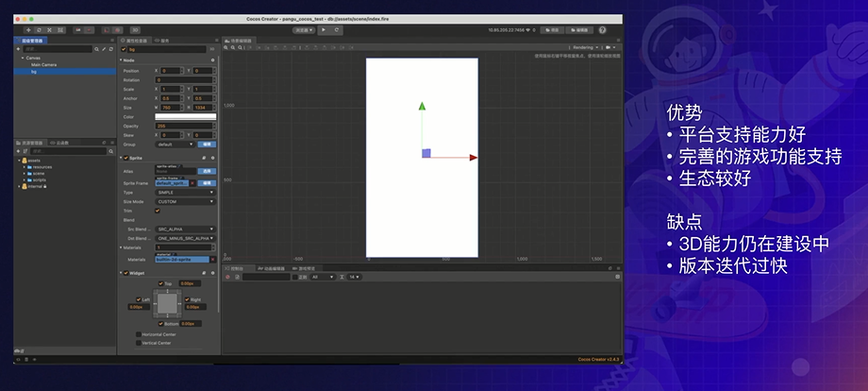868x391 pixels.
Task: Collapse the Canvas node in hierarchy
Action: coord(23,58)
